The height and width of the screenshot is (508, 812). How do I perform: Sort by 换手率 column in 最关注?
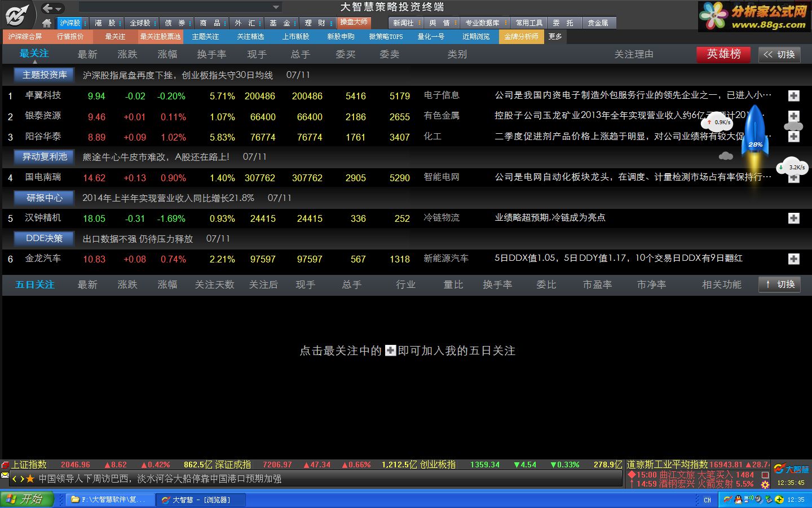[211, 54]
